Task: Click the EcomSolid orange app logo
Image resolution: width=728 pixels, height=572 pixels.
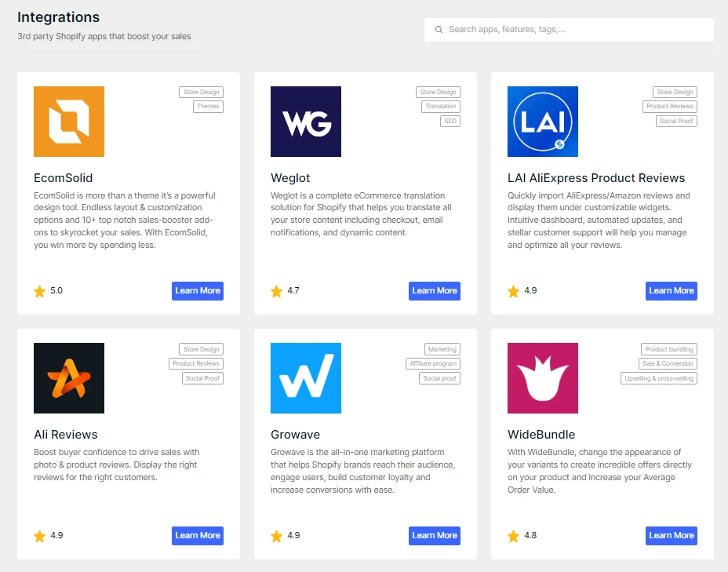Action: (69, 122)
